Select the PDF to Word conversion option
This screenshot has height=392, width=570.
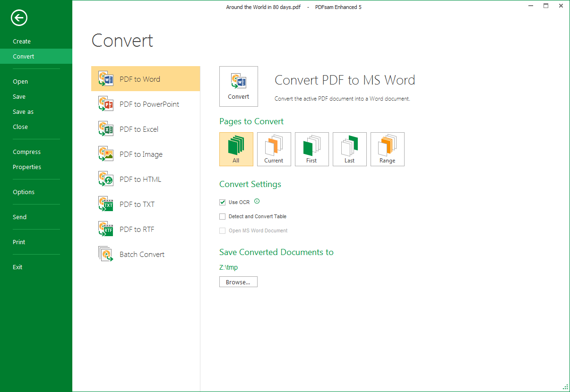pyautogui.click(x=146, y=79)
